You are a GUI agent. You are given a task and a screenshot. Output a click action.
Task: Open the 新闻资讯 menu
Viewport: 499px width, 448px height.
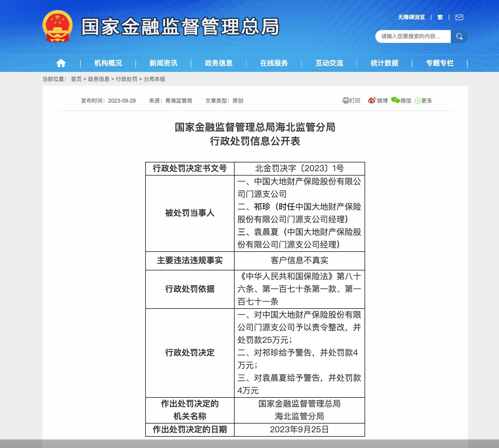pos(163,63)
